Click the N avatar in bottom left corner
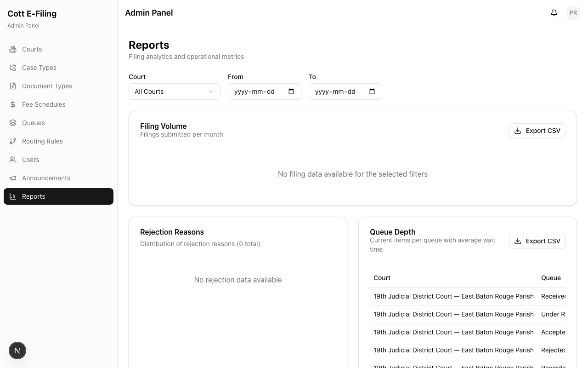The height and width of the screenshot is (368, 588). [x=17, y=351]
